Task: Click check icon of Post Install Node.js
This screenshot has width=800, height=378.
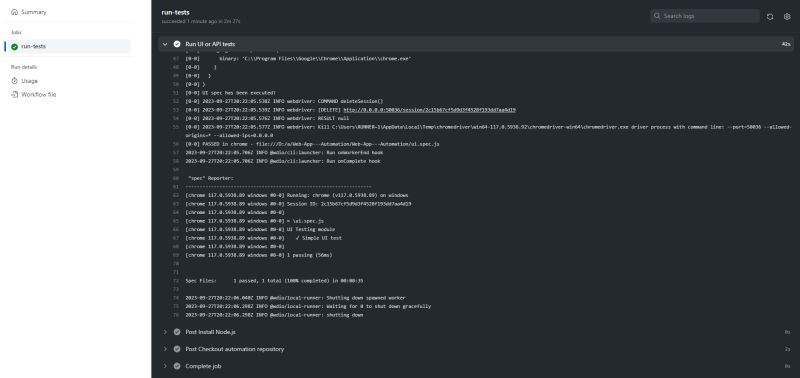Action: pos(177,332)
